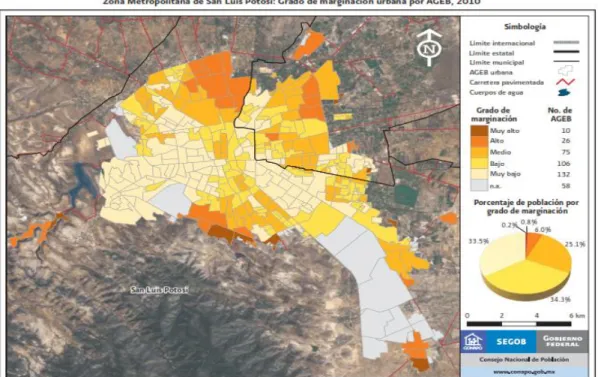Viewport: 598px width, 377px height.
Task: Click the AGEB count 26 for Alto
Action: click(x=566, y=141)
